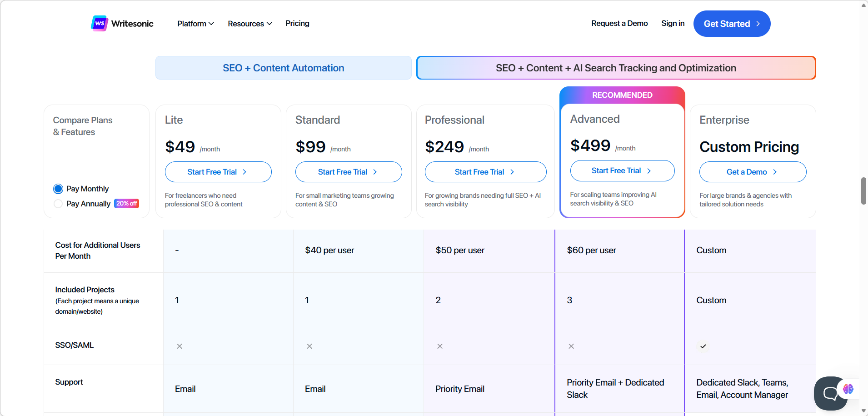This screenshot has height=416, width=868.
Task: Start free trial for the Advanced plan
Action: click(622, 170)
